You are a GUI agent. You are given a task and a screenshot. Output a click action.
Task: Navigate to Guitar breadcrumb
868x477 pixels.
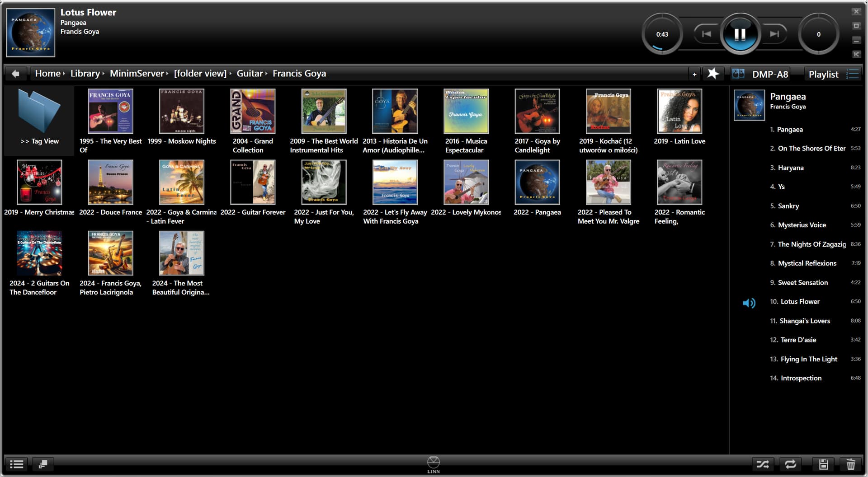pos(250,73)
